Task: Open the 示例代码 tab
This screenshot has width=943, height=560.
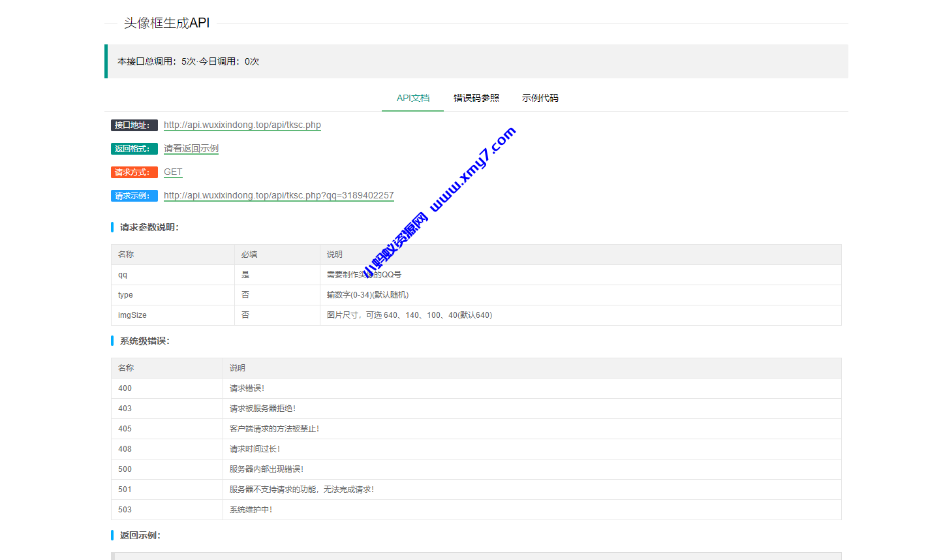Action: click(540, 97)
